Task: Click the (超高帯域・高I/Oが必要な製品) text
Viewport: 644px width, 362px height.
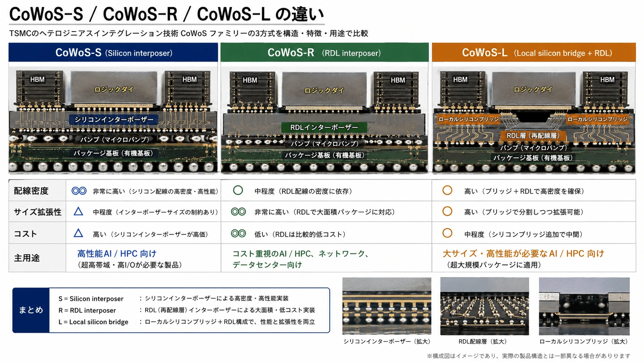Action: (x=129, y=265)
